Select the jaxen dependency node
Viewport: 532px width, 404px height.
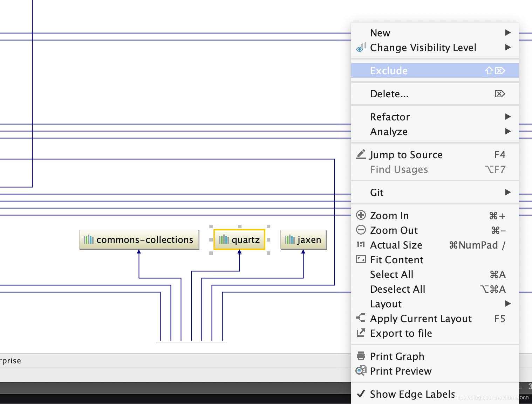(x=303, y=240)
